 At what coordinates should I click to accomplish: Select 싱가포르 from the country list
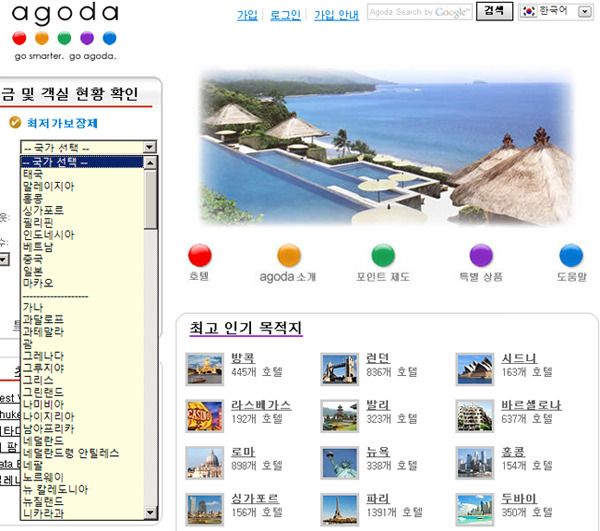point(82,210)
